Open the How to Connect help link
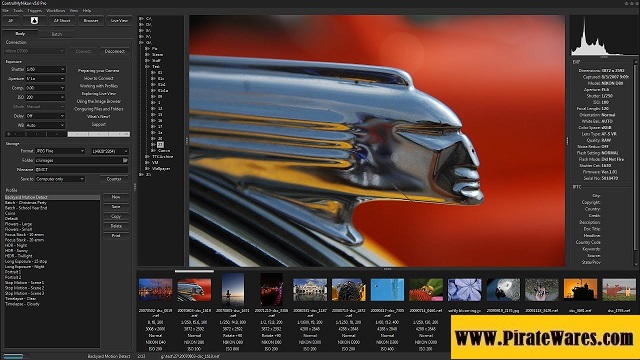Viewport: 640px width, 360px height. coord(99,78)
